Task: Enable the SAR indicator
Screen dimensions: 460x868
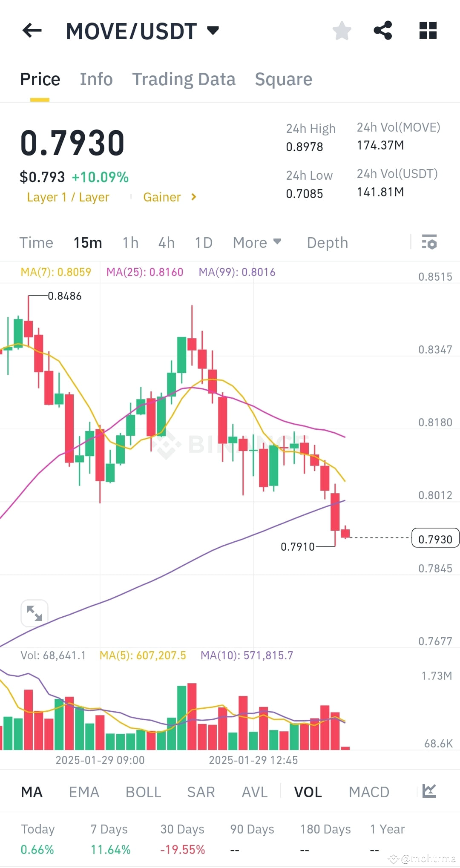Action: click(x=200, y=791)
